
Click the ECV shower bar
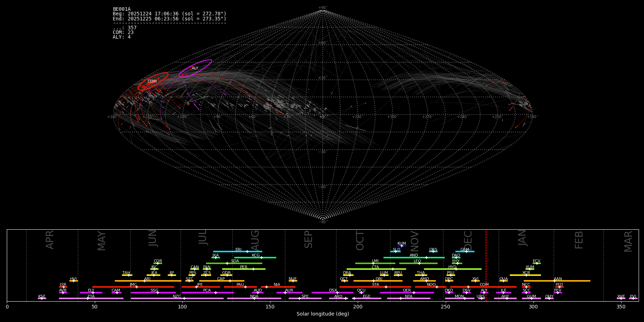pyautogui.click(x=537, y=263)
